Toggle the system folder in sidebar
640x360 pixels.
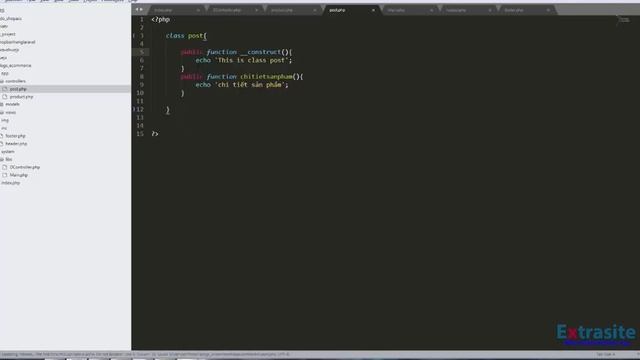[x=7, y=151]
